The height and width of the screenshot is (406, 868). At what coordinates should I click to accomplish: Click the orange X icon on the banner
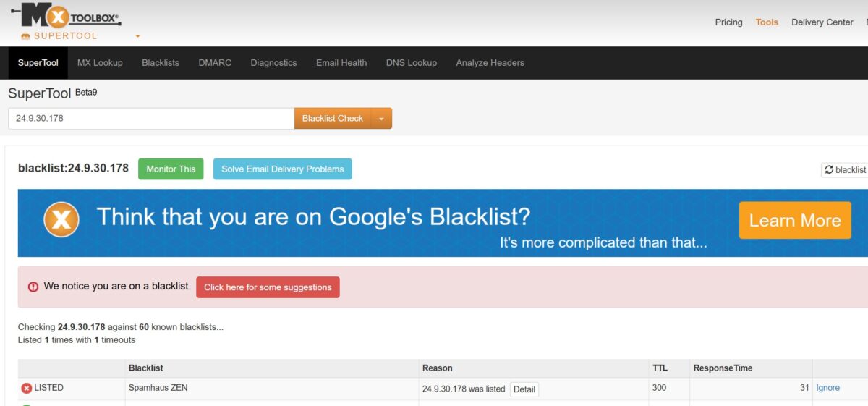point(61,220)
